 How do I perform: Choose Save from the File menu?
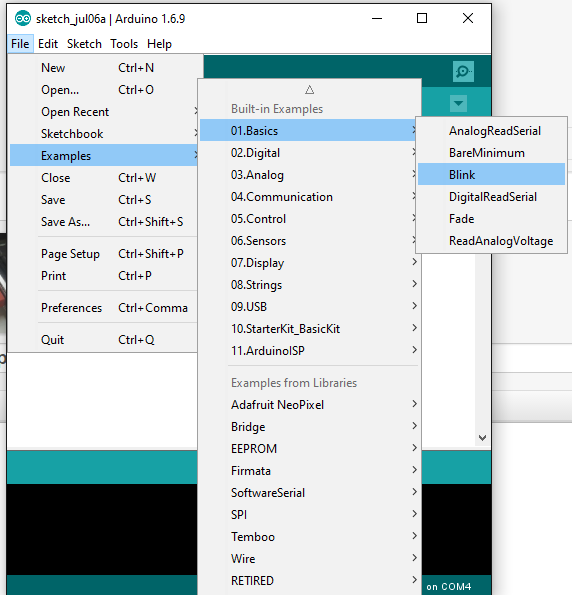point(103,200)
